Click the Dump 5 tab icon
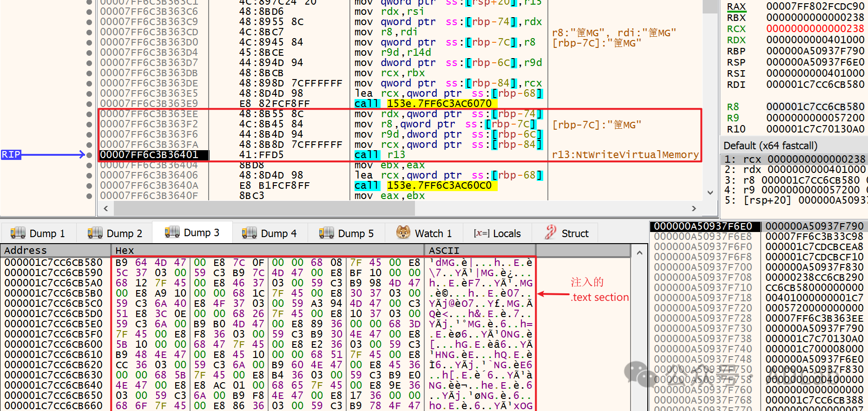 tap(326, 232)
